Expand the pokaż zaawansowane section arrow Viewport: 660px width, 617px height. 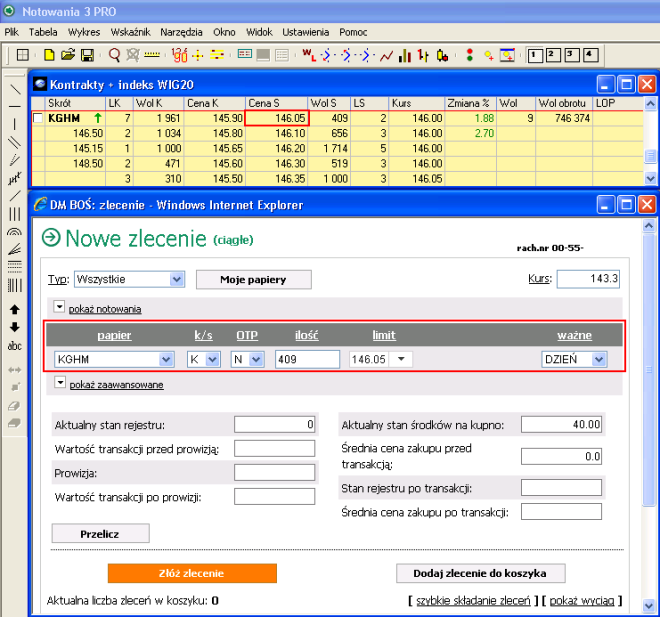coord(60,383)
